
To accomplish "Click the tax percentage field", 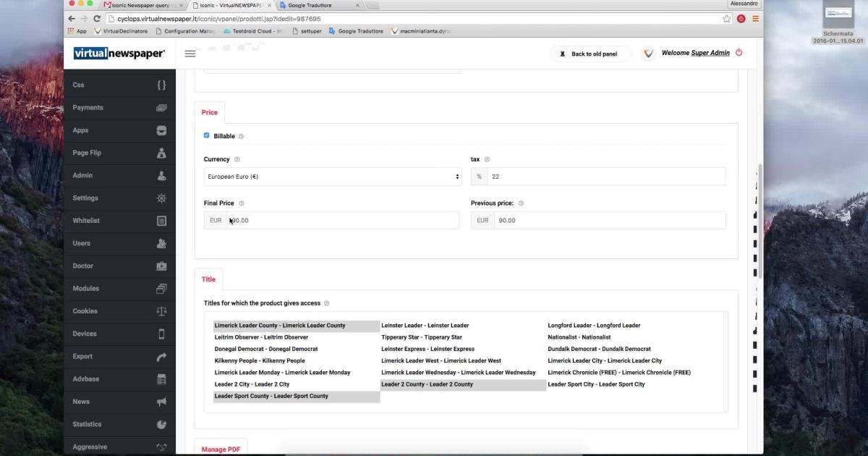I will tap(606, 177).
